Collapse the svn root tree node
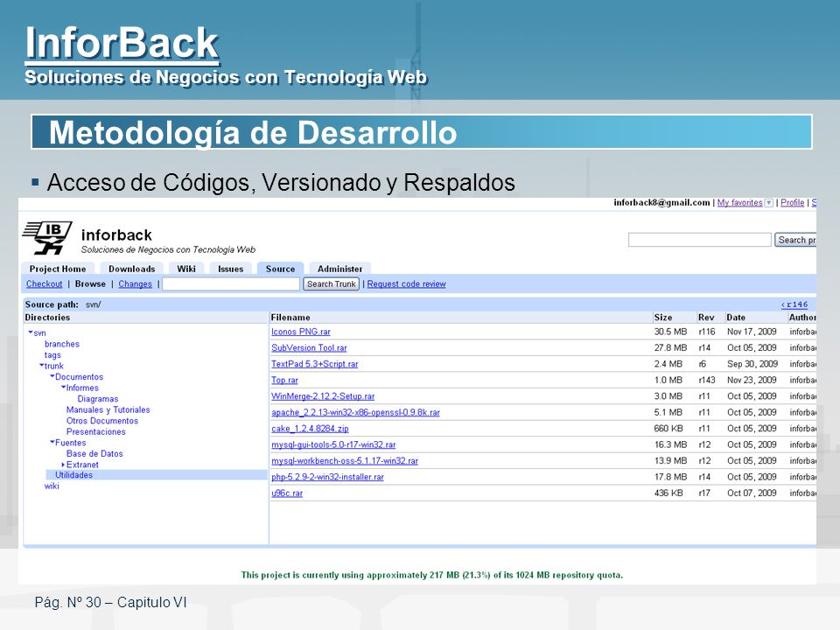This screenshot has width=840, height=630. (x=31, y=332)
